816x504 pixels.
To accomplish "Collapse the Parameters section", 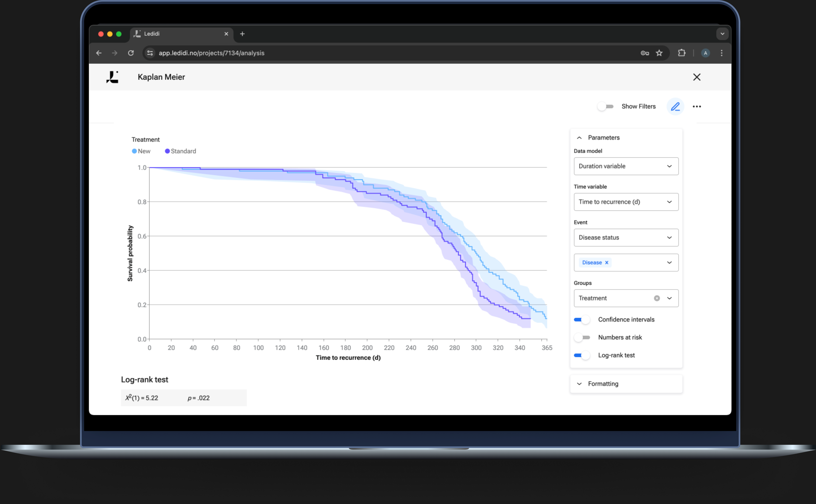I will coord(579,138).
